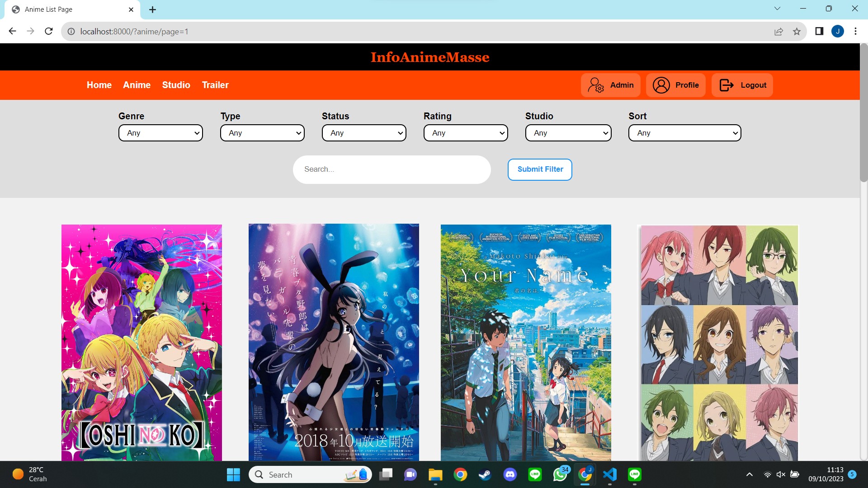Open Visual Studio Code from taskbar

pos(609,474)
